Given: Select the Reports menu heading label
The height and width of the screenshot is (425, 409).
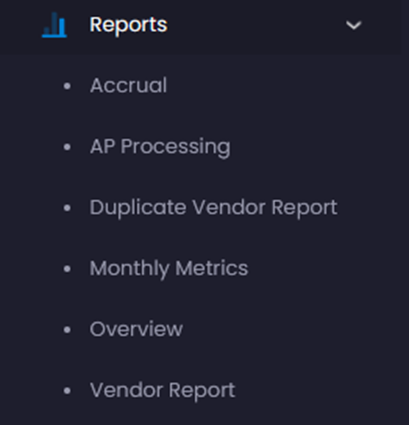Looking at the screenshot, I should [128, 25].
